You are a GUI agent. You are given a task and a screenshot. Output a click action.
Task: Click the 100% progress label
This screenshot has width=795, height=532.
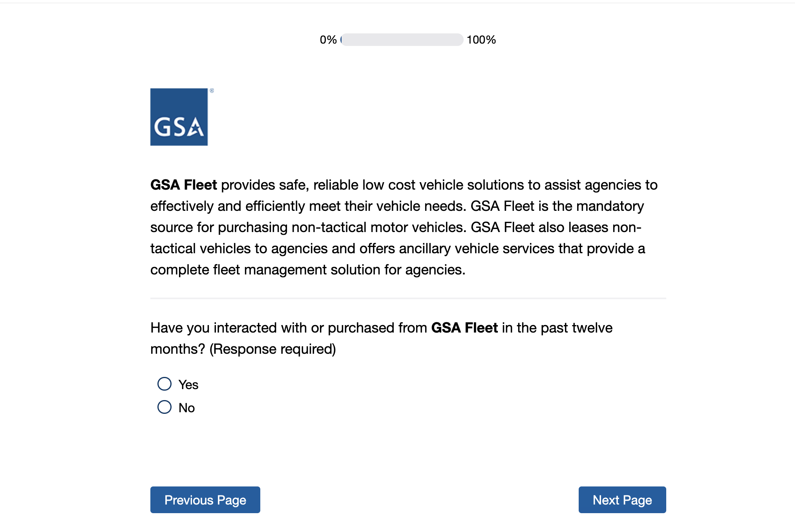click(x=481, y=40)
